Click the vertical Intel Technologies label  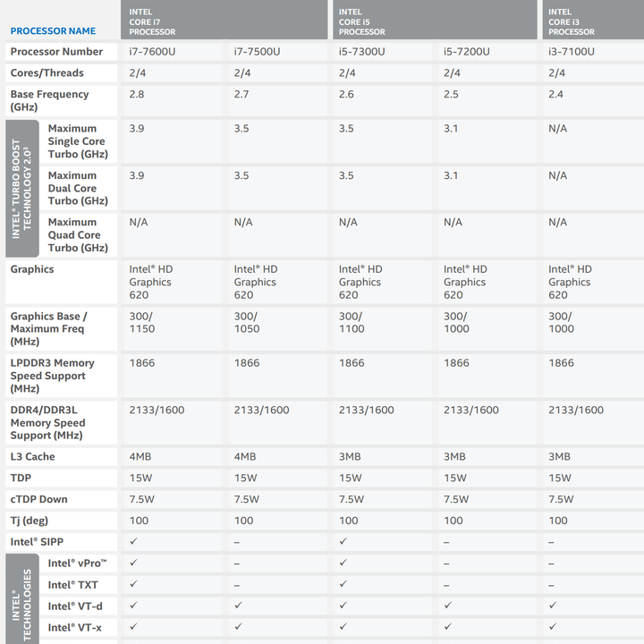click(22, 599)
